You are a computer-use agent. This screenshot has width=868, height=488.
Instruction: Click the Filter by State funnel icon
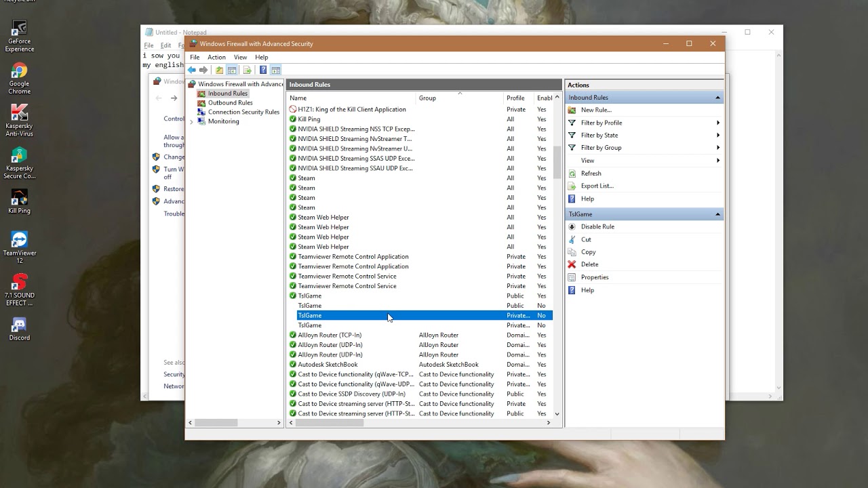572,135
